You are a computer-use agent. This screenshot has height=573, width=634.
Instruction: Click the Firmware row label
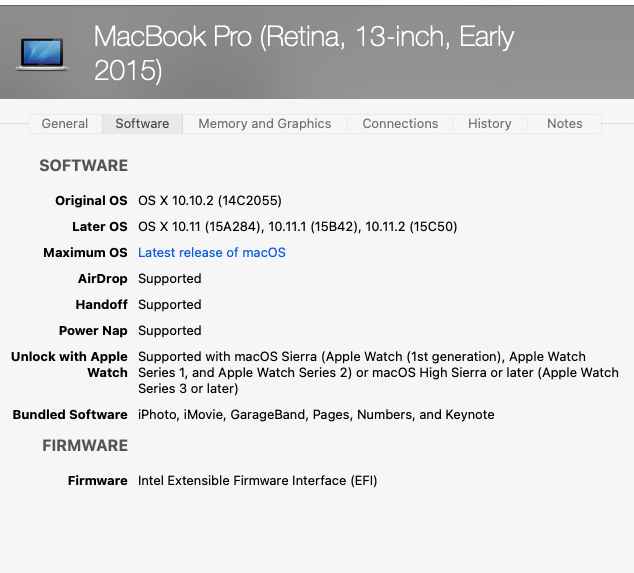click(97, 481)
